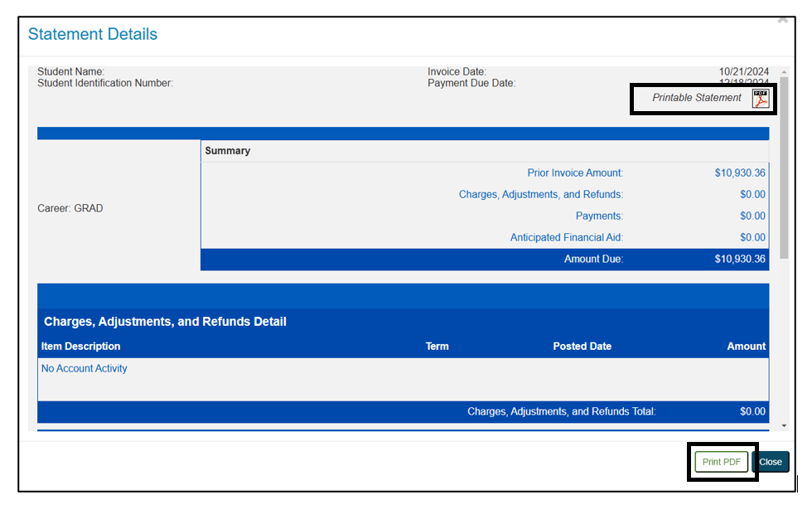Viewport: 812px width, 505px height.
Task: Click the Posted Date column header
Action: tap(582, 346)
